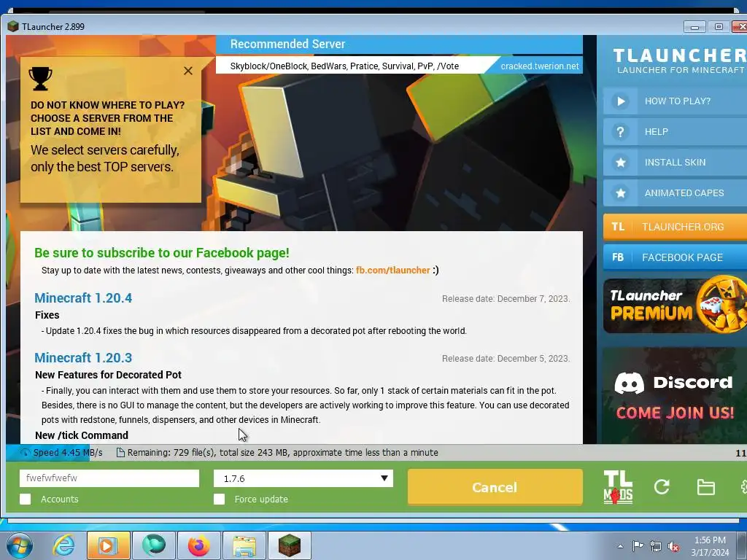The height and width of the screenshot is (560, 747).
Task: Click the username field containing fwefwfwefw
Action: point(109,478)
